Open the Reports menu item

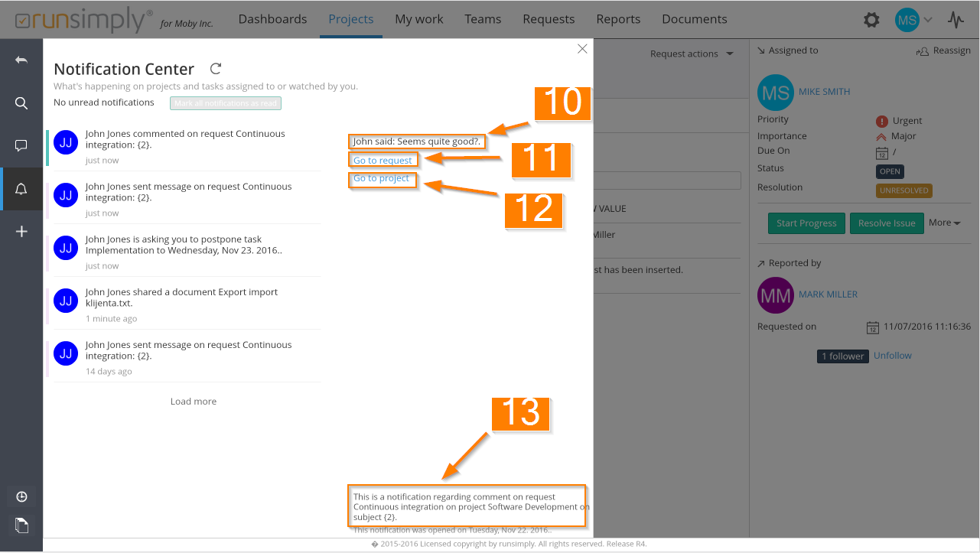click(x=618, y=19)
